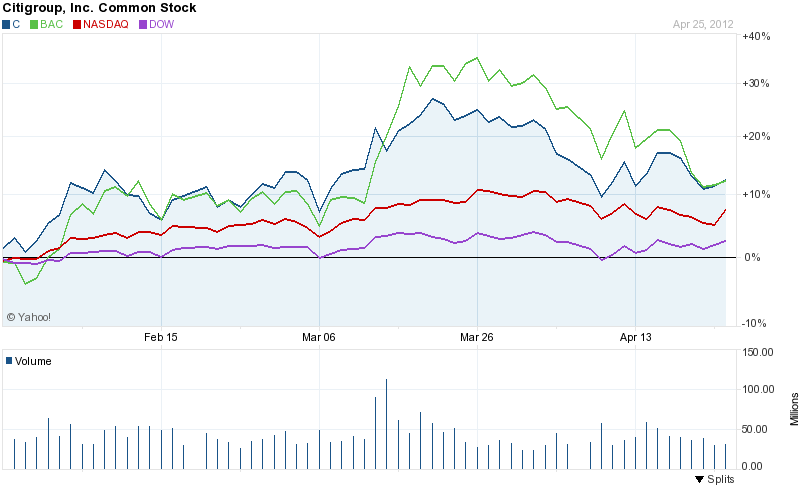The image size is (800, 488).
Task: Click the Feb 15 date marker
Action: 160,338
